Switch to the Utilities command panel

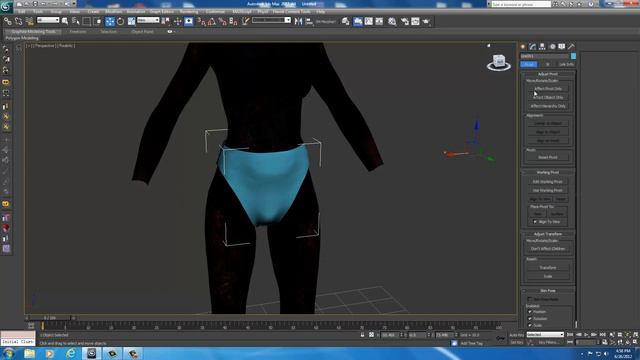tap(571, 47)
